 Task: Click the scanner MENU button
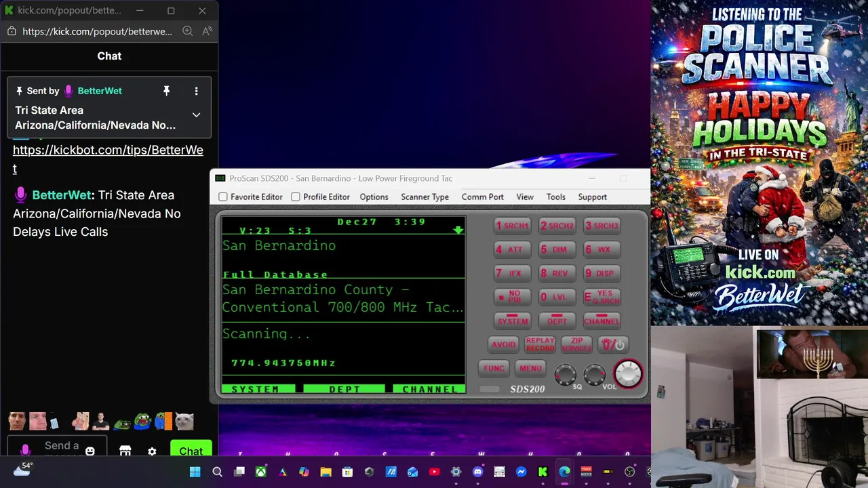530,368
